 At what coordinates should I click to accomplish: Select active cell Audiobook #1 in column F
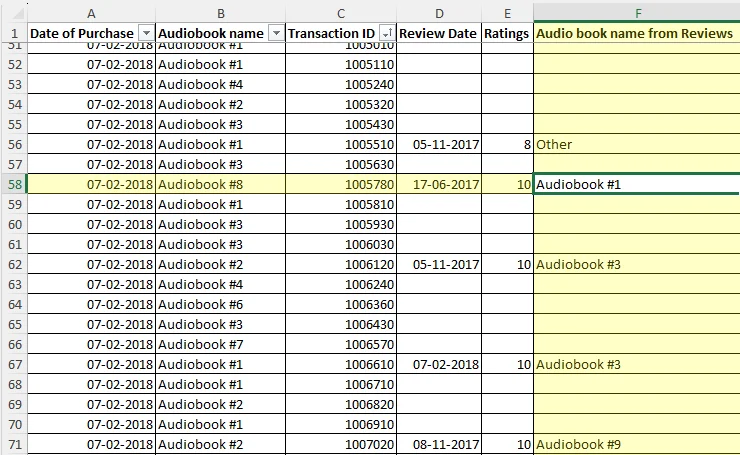tap(637, 184)
